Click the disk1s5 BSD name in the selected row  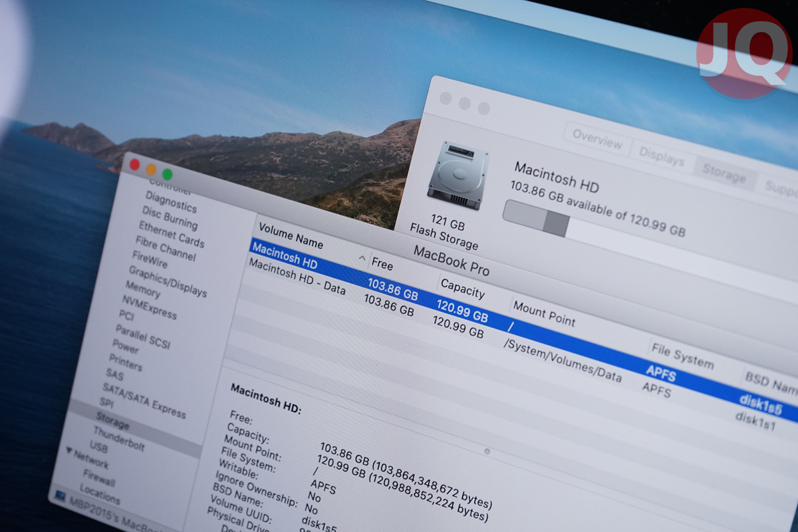tap(759, 404)
